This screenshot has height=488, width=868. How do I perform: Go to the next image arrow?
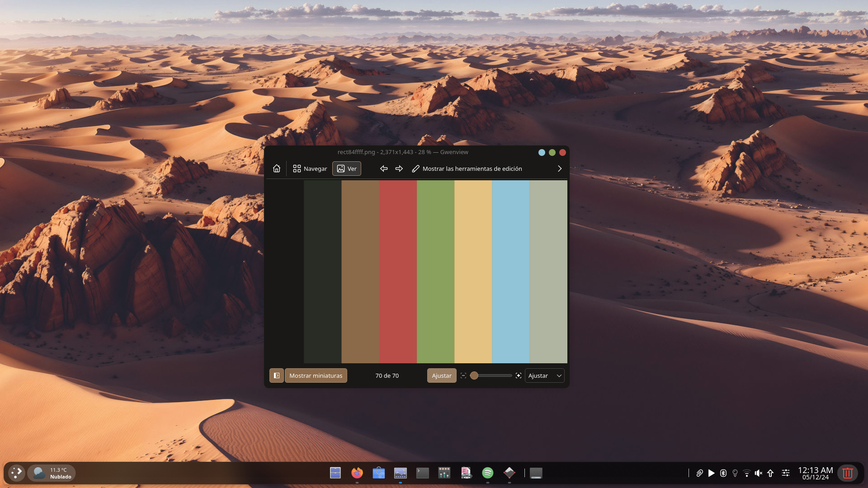[399, 169]
